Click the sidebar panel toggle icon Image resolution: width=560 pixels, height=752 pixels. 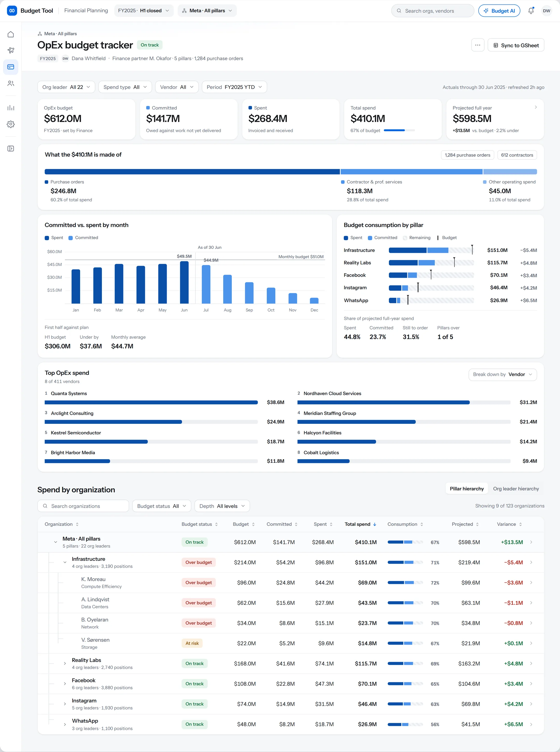click(11, 149)
